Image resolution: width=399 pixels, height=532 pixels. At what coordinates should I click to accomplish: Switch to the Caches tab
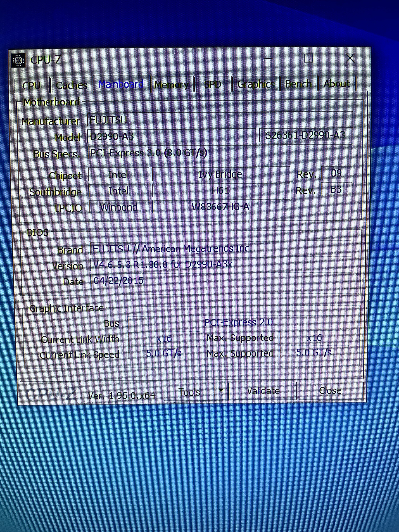pyautogui.click(x=71, y=85)
